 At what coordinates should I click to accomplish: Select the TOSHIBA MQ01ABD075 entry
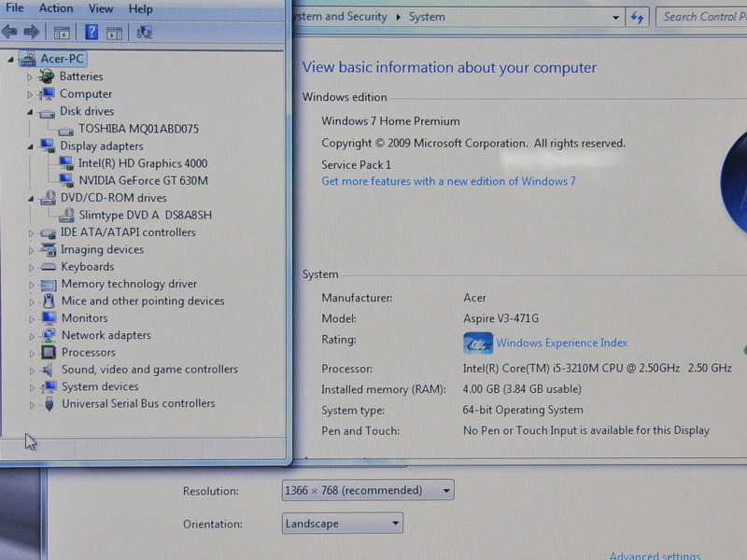click(138, 129)
